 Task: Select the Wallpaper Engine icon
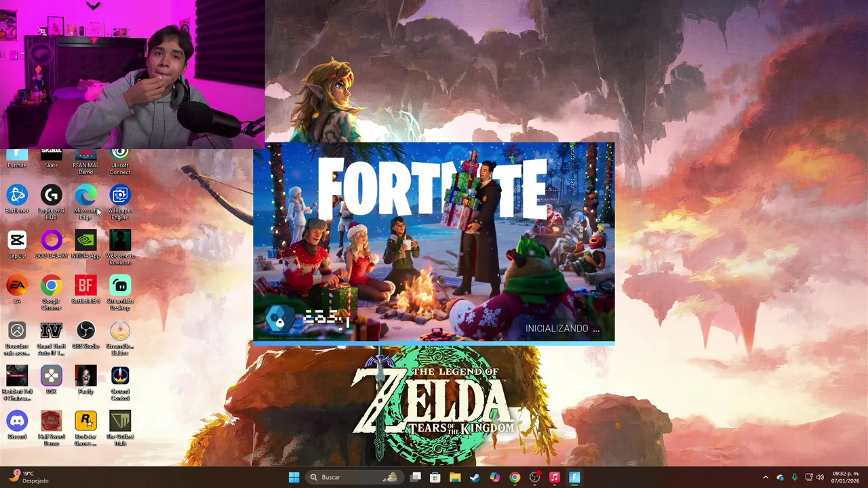point(120,203)
